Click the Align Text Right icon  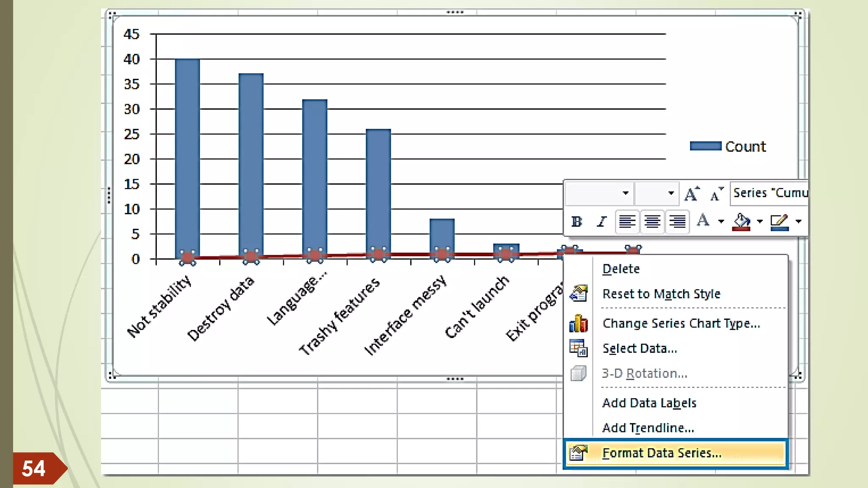[677, 221]
